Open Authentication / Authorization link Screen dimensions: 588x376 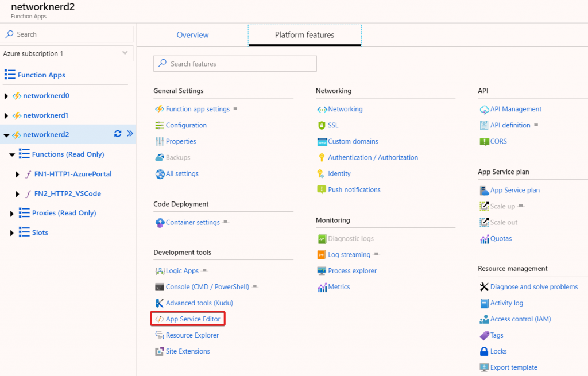373,157
